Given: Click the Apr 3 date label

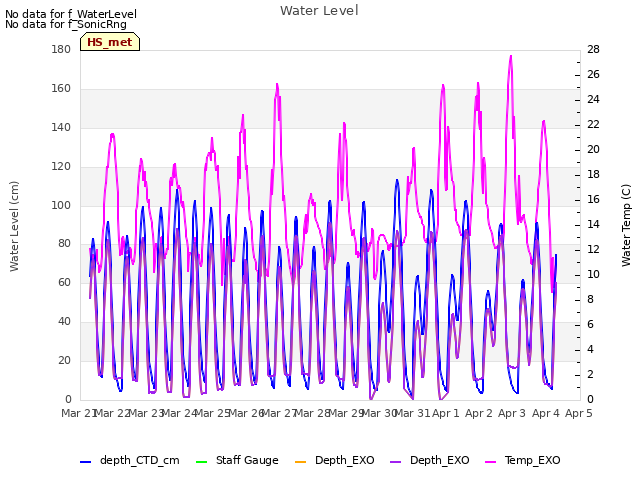Looking at the screenshot, I should click(x=512, y=413).
